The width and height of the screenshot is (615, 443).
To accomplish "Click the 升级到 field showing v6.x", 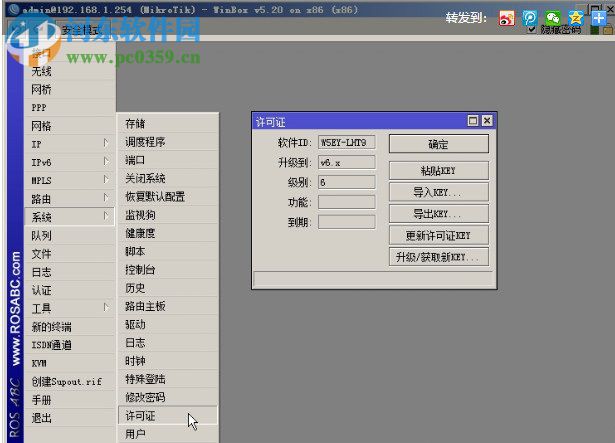I will (346, 162).
